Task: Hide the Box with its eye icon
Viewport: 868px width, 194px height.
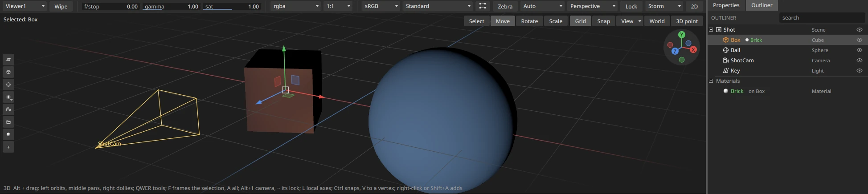Action: pos(860,40)
